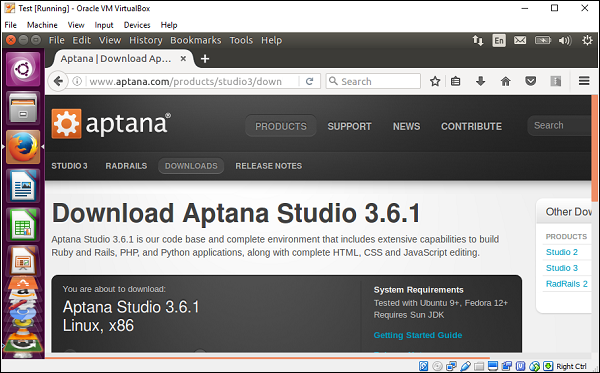Image resolution: width=600 pixels, height=373 pixels.
Task: Open a new tab with plus button
Action: [x=205, y=59]
